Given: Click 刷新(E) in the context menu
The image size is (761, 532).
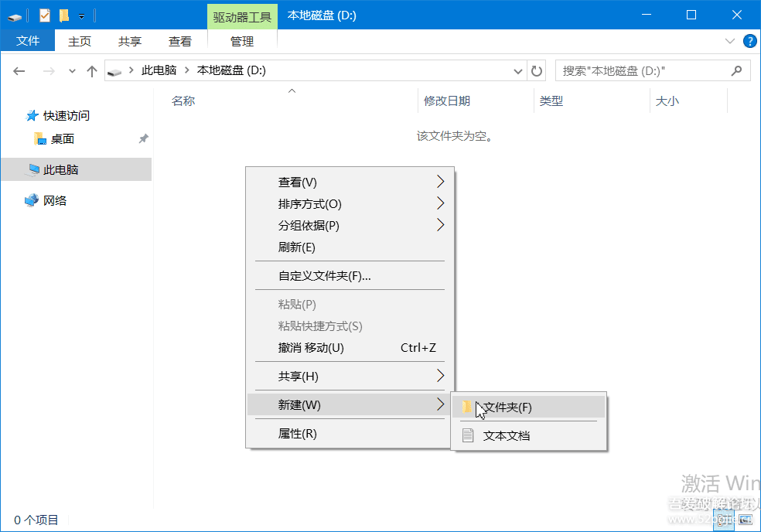Looking at the screenshot, I should (297, 247).
